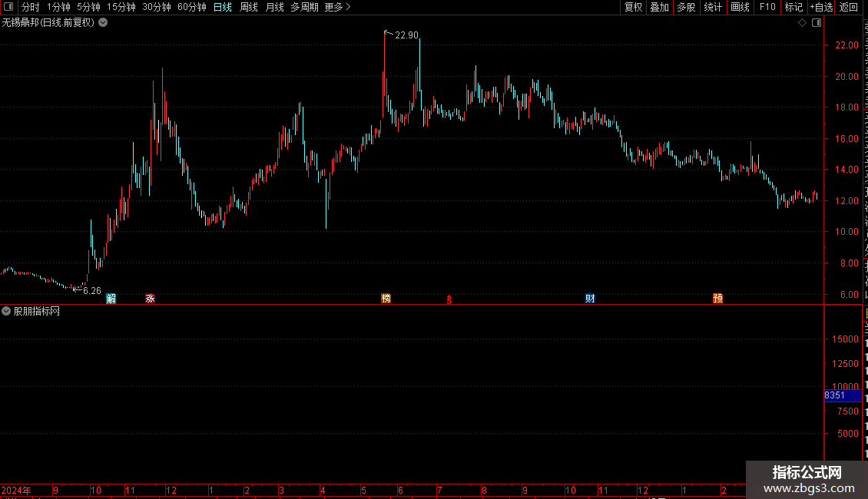Click the 股朋指标网 indicator name

[37, 312]
